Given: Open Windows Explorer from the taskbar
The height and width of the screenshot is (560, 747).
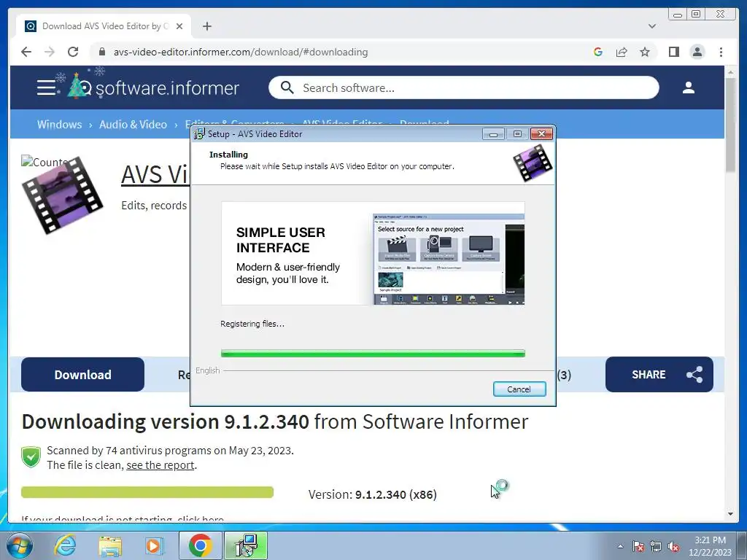Looking at the screenshot, I should coord(110,545).
